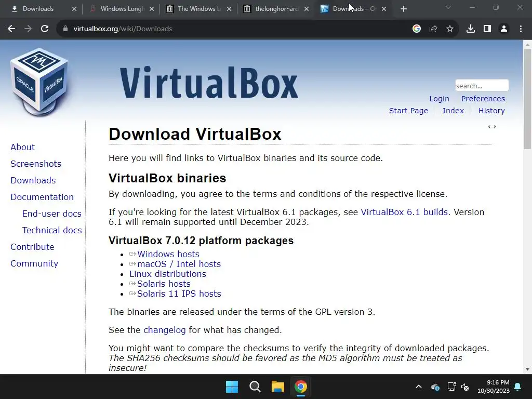Open End-user docs sidebar link
This screenshot has width=532, height=399.
[51, 214]
